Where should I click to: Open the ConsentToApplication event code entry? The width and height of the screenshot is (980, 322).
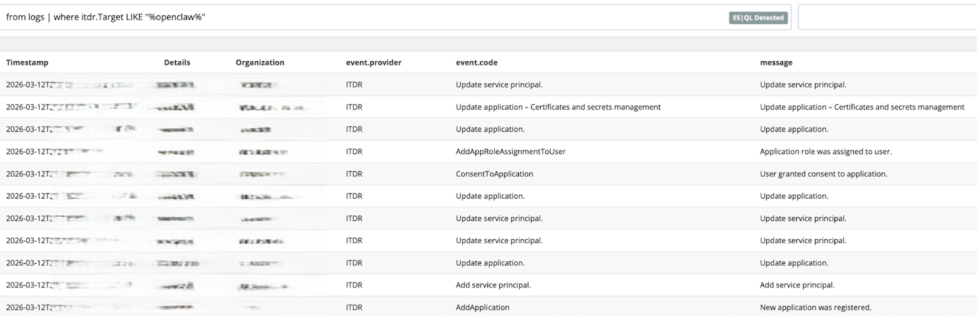coord(494,174)
